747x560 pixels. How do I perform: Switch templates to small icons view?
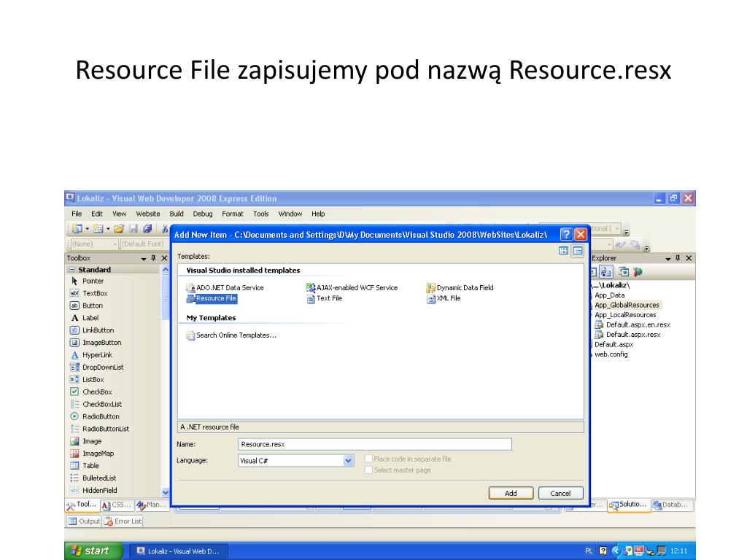pyautogui.click(x=578, y=251)
